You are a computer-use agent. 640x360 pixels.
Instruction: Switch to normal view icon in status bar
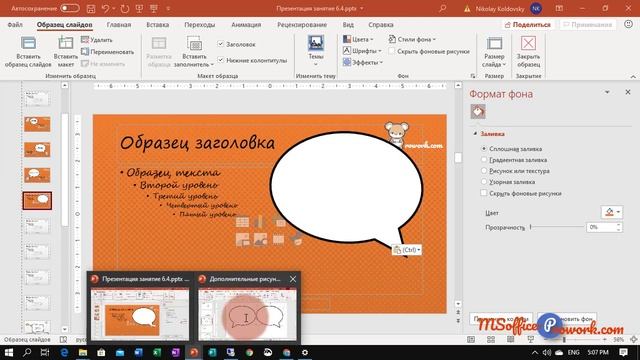tap(471, 340)
